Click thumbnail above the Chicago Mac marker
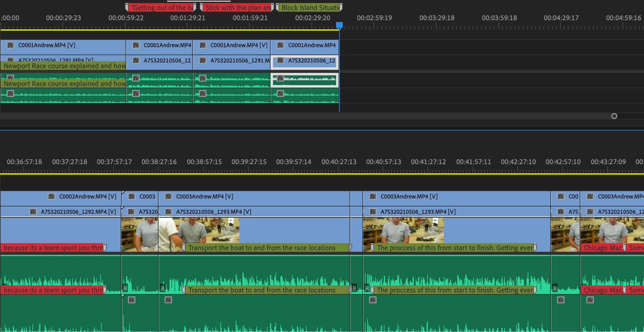This screenshot has height=332, width=644. pos(612,231)
